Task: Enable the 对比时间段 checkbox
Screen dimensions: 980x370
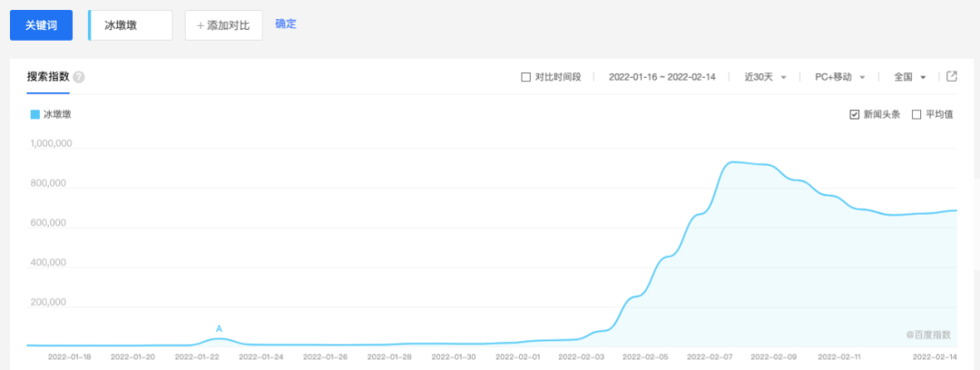Action: click(525, 77)
